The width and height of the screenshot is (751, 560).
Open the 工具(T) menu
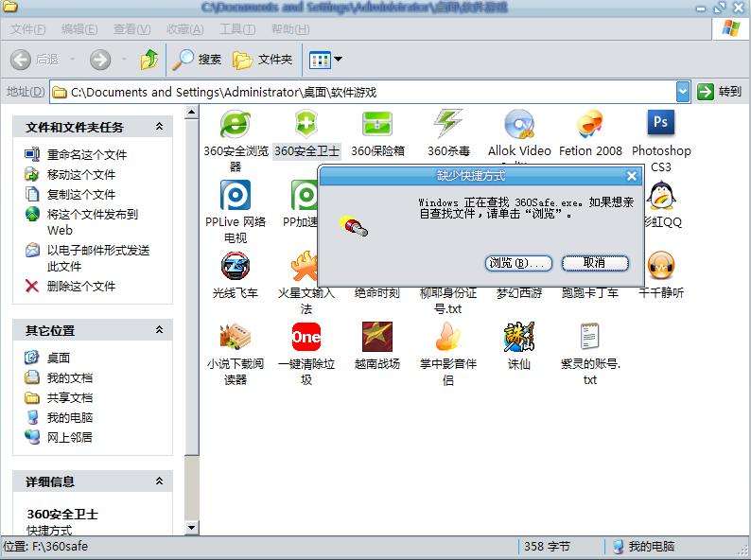[237, 29]
